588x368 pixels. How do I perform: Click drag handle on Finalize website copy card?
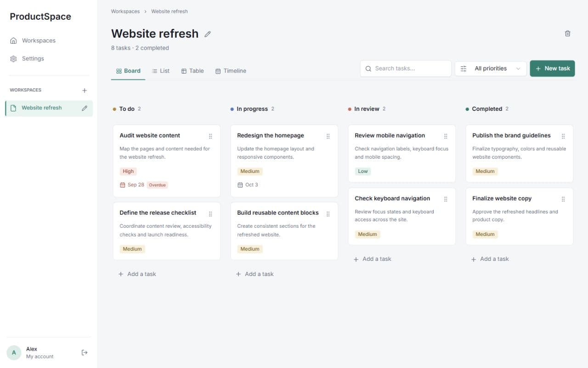563,199
